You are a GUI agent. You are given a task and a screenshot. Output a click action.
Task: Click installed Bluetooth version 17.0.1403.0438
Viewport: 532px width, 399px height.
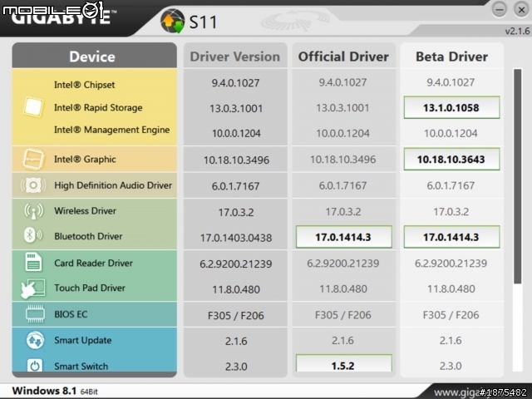(236, 238)
